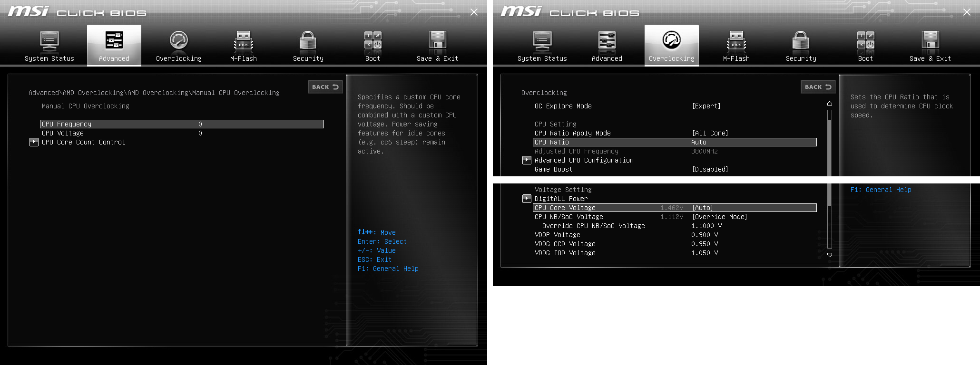The width and height of the screenshot is (980, 365).
Task: Select the Advanced tab in left BIOS window
Action: tap(114, 45)
